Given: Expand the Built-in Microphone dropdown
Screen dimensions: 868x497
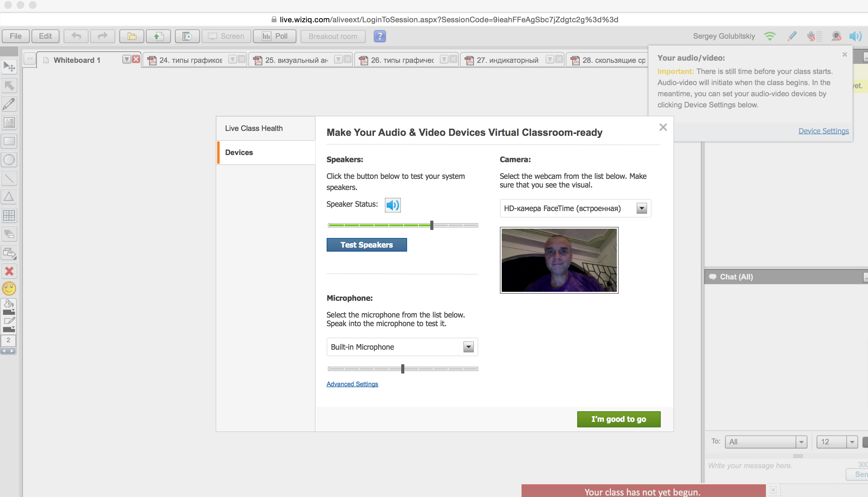Looking at the screenshot, I should 468,347.
